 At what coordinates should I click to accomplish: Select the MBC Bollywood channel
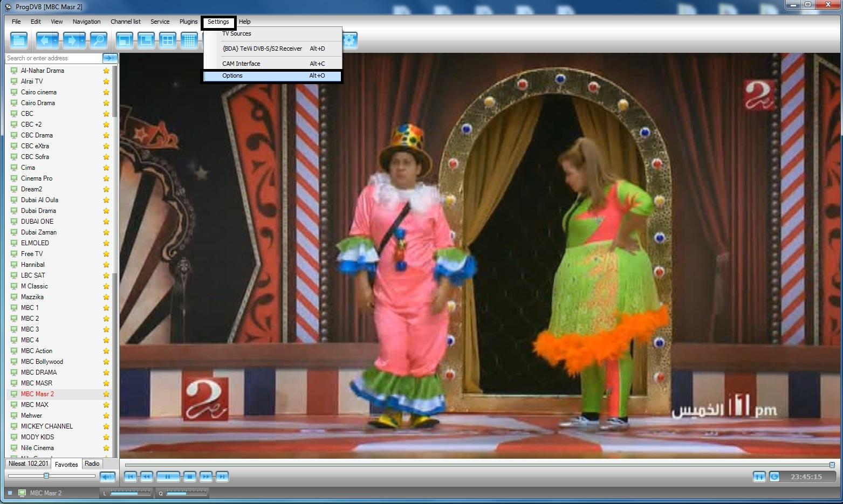42,362
